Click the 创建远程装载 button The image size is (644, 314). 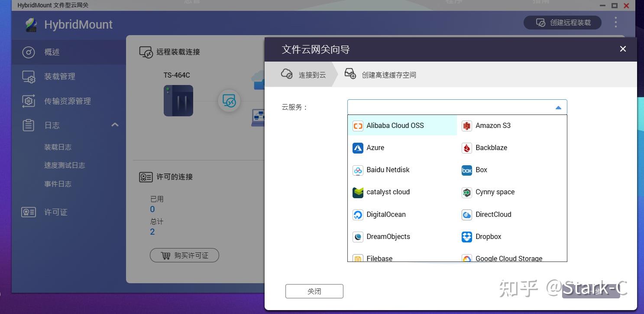click(x=563, y=23)
